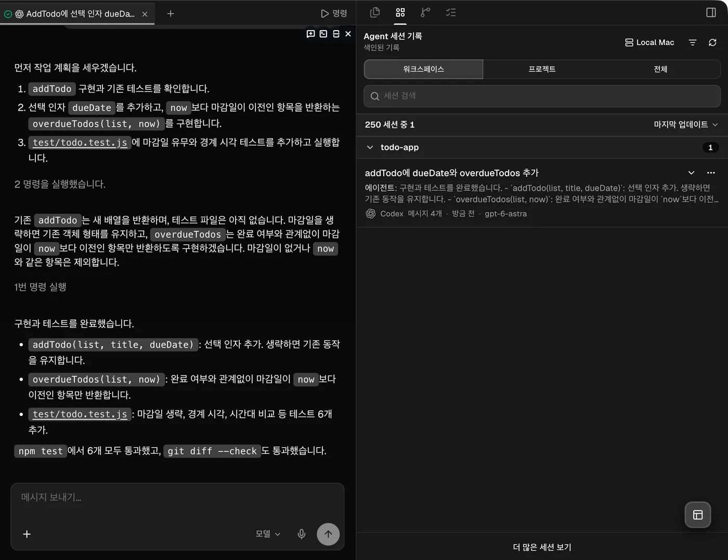The width and height of the screenshot is (728, 560).
Task: Switch to the 전체 tab
Action: [x=660, y=69]
